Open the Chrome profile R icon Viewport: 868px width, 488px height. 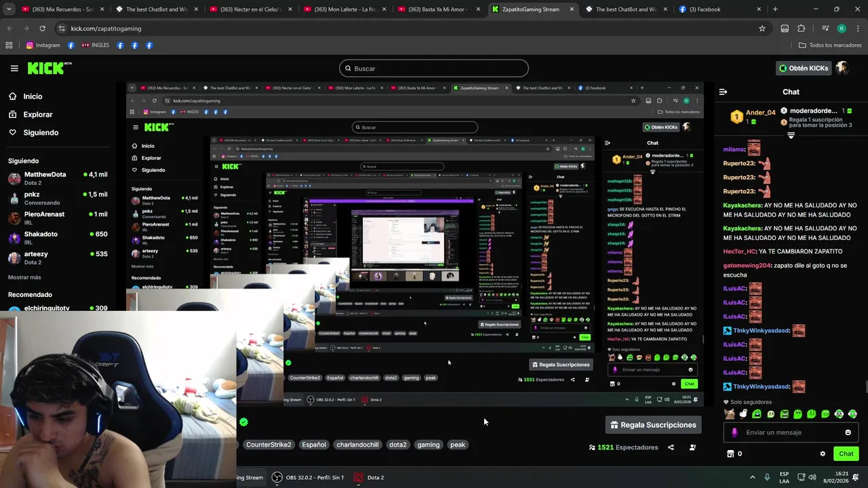pyautogui.click(x=842, y=28)
